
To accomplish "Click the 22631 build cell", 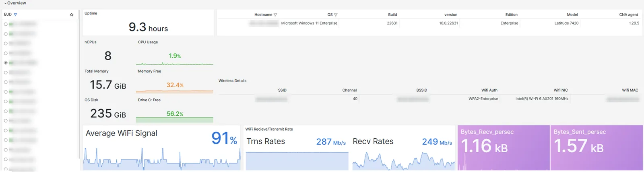I will point(392,23).
